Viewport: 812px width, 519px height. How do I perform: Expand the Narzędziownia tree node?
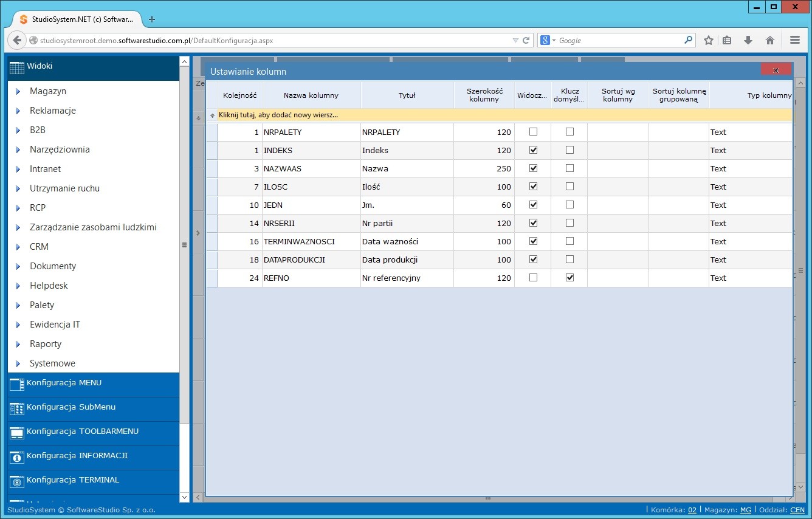18,150
